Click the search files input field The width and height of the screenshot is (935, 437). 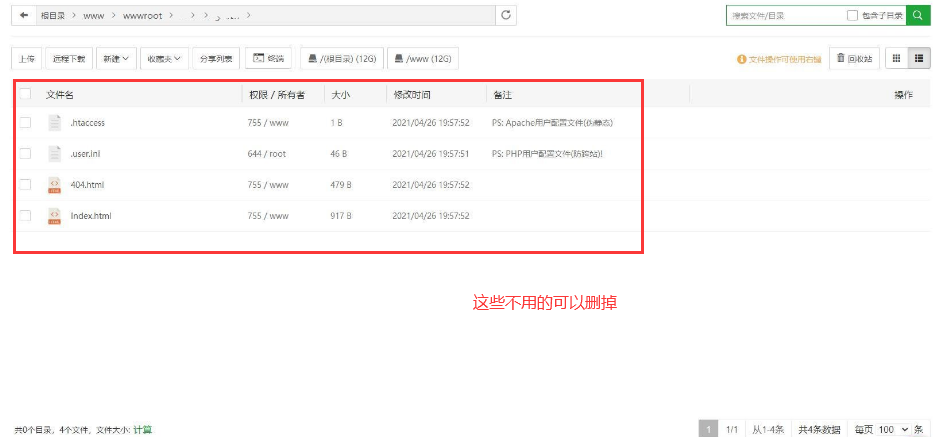click(786, 16)
